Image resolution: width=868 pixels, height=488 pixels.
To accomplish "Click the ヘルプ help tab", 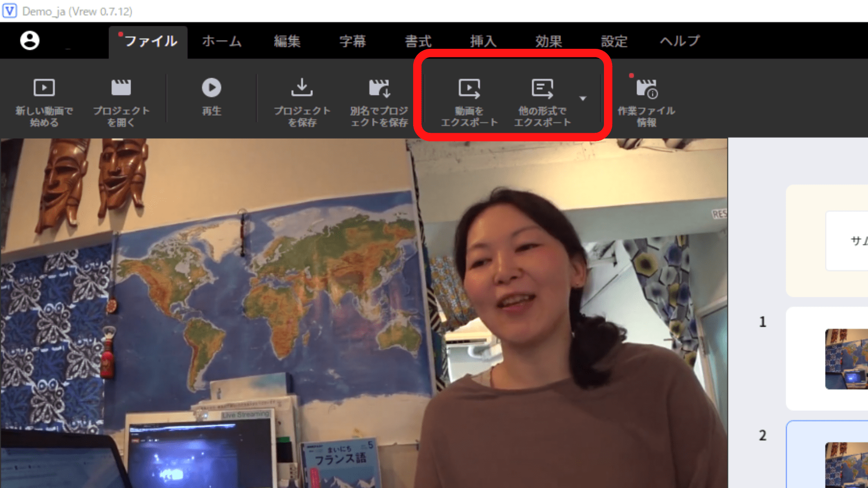I will click(x=679, y=41).
